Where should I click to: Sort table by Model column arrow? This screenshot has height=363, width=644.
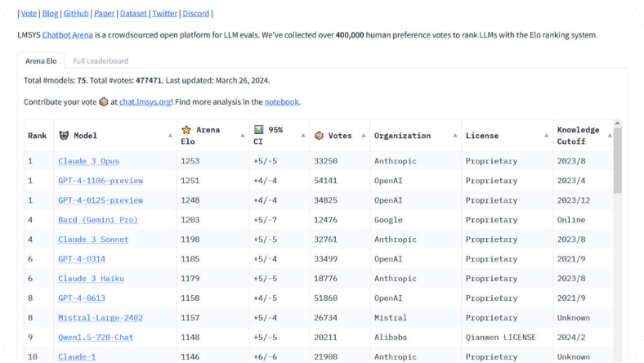170,136
